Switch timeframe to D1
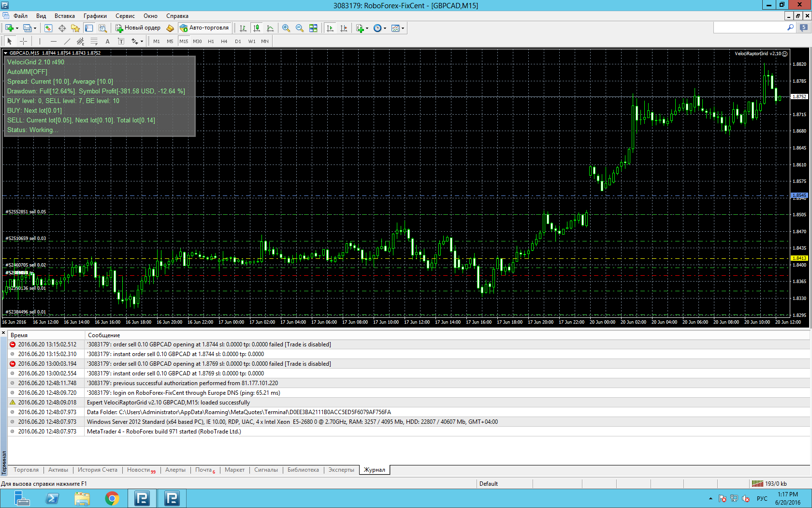Image resolution: width=812 pixels, height=508 pixels. click(238, 41)
